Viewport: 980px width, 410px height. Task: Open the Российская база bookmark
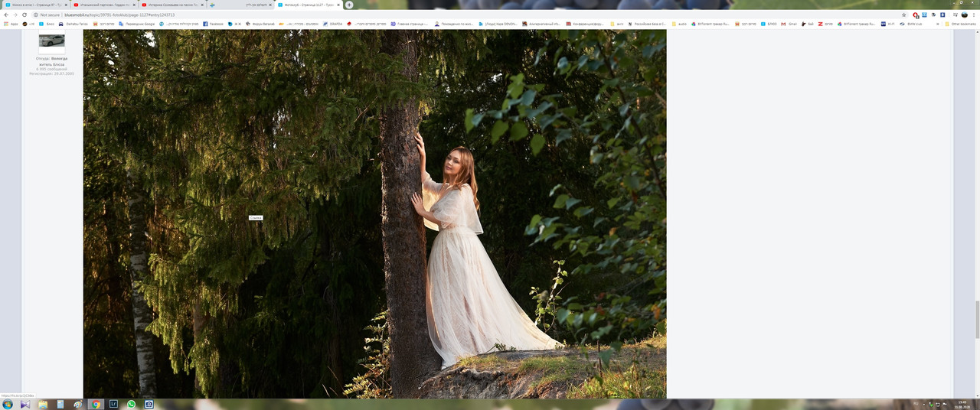coord(646,24)
